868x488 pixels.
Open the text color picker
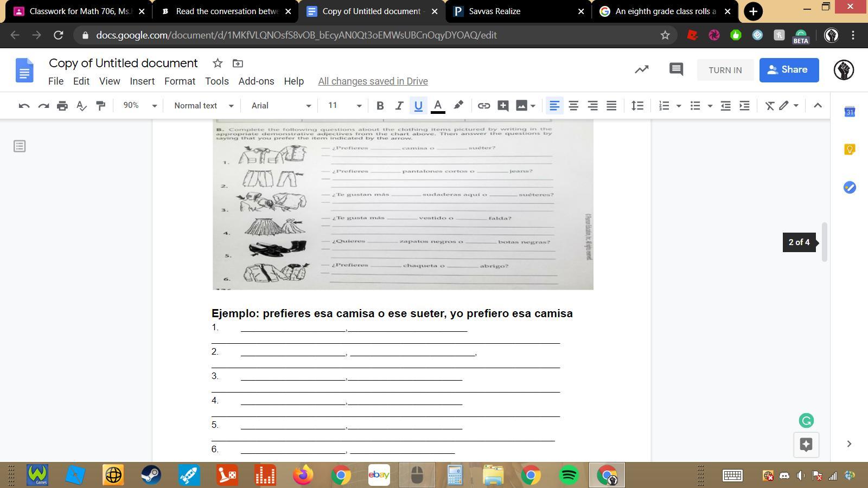click(438, 106)
